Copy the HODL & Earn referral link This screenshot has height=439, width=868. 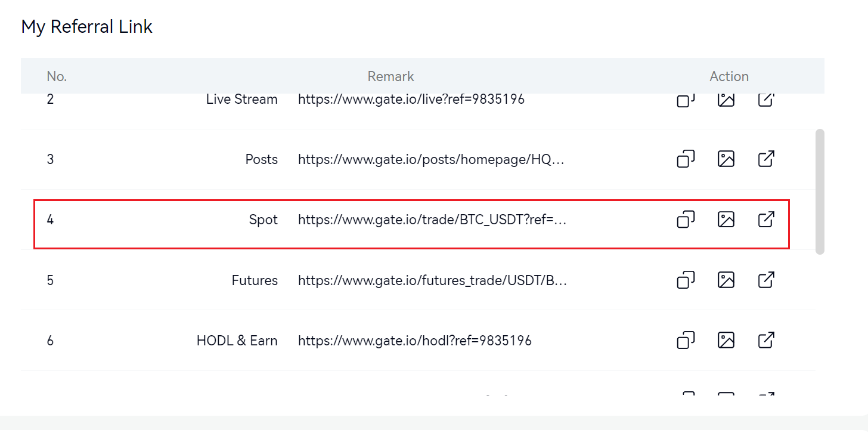click(686, 341)
